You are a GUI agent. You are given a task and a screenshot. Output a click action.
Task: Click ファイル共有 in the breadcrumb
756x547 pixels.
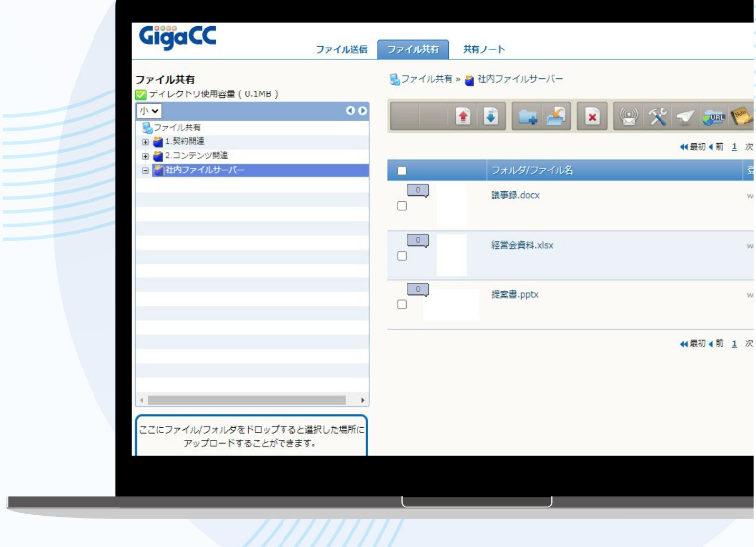click(x=426, y=79)
